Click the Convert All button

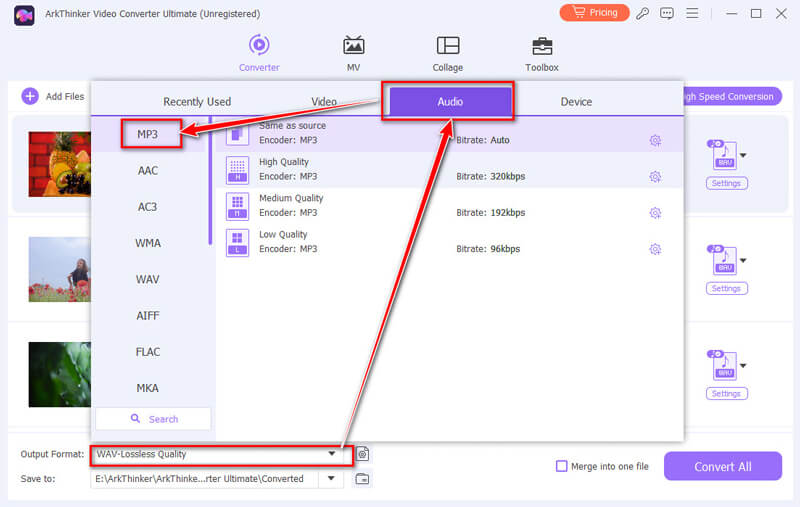pyautogui.click(x=722, y=466)
